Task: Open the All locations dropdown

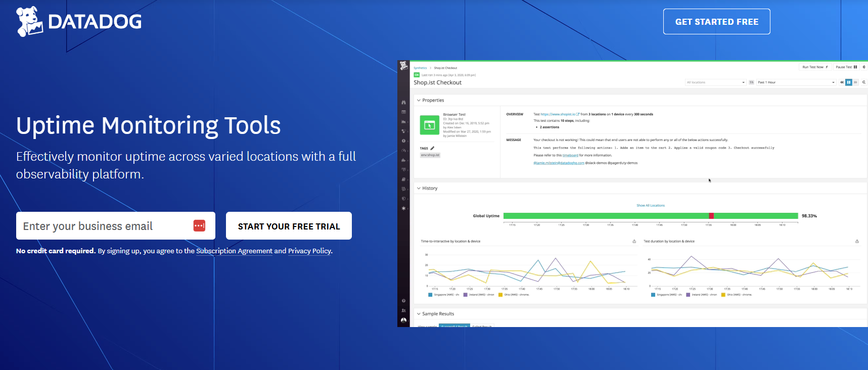Action: pos(716,82)
